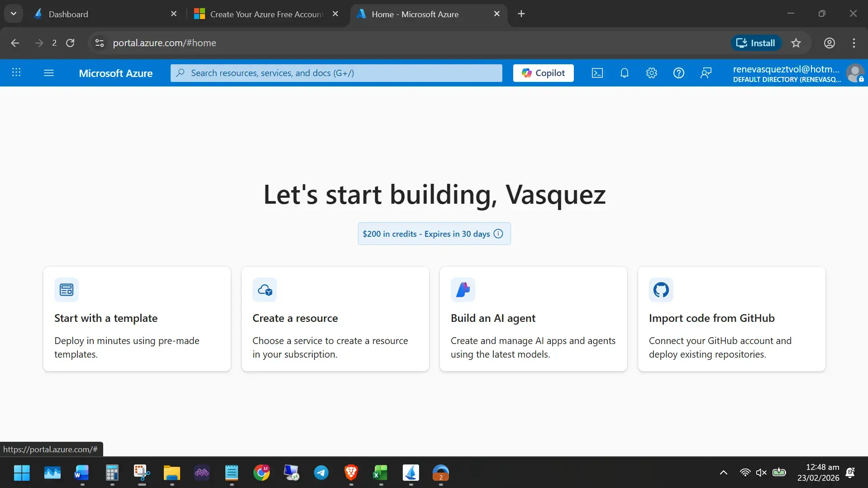868x488 pixels.
Task: Go forward in browser history
Action: (39, 43)
